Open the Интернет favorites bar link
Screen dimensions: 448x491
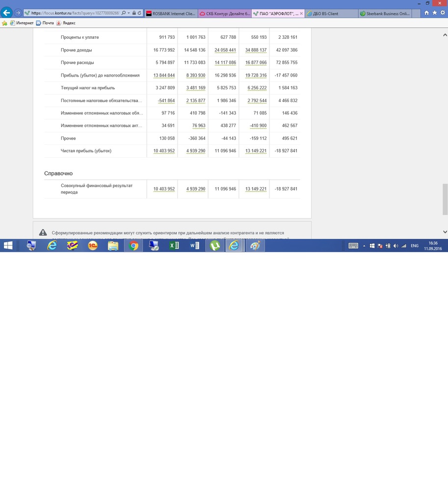click(x=22, y=23)
